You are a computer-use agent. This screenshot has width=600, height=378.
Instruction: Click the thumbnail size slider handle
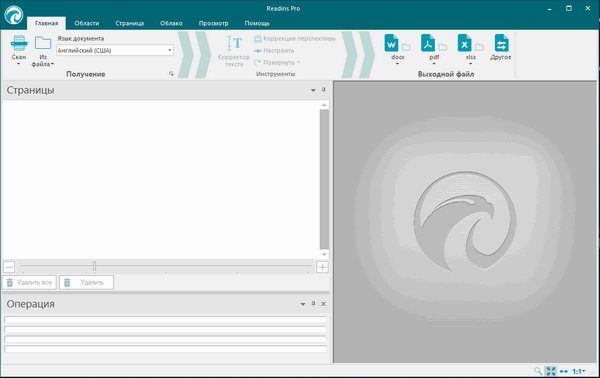(x=95, y=266)
